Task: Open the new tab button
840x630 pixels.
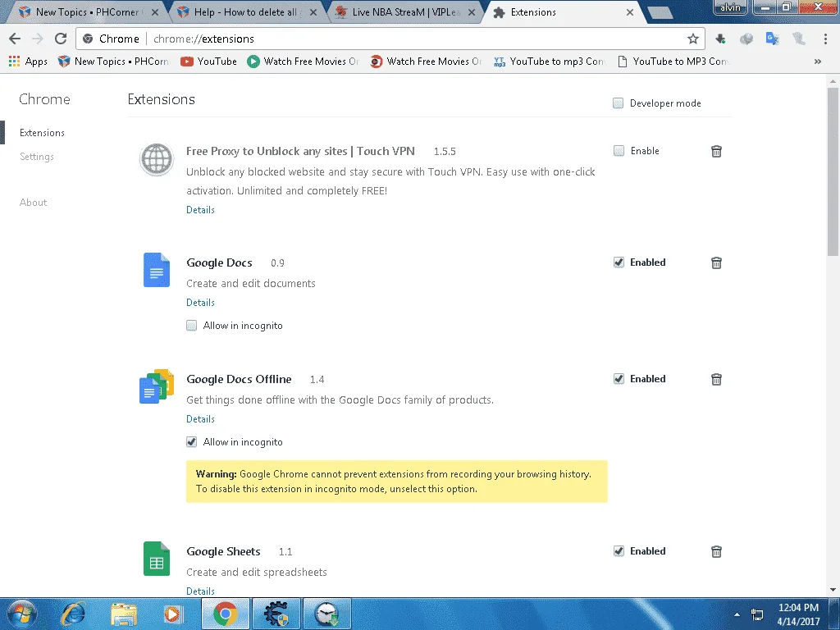Action: point(660,12)
